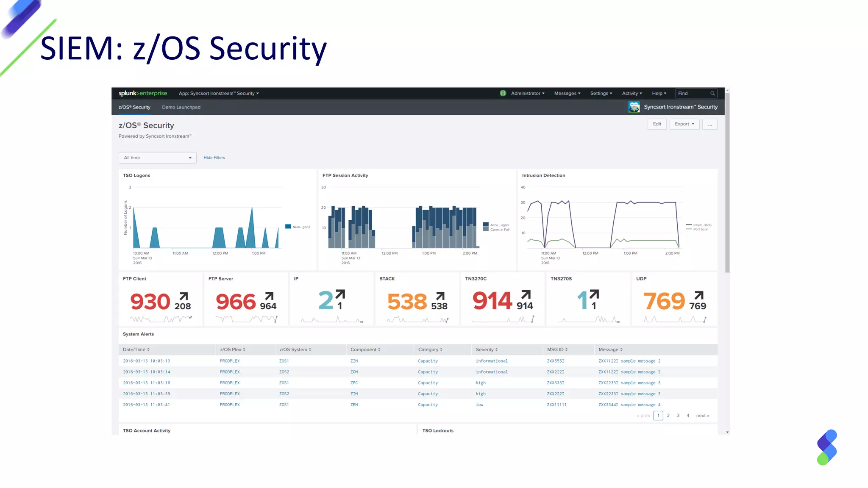Click the ZXX555I message ID
This screenshot has width=868, height=488.
(555, 361)
